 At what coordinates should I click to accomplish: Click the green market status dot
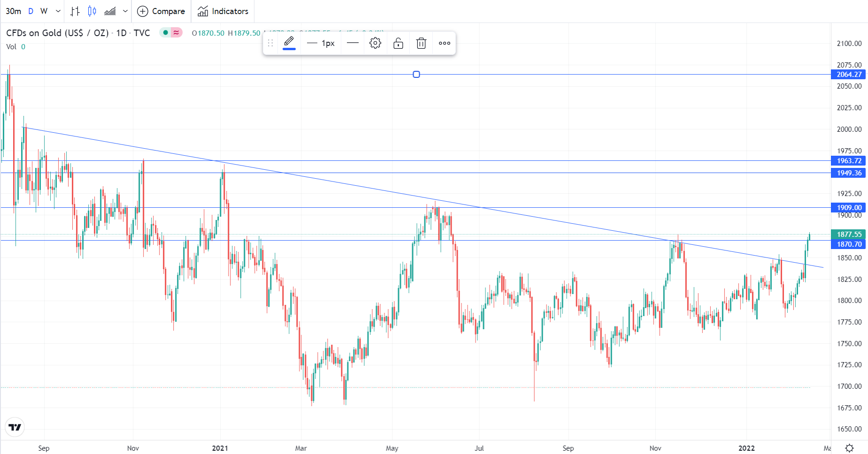click(165, 32)
